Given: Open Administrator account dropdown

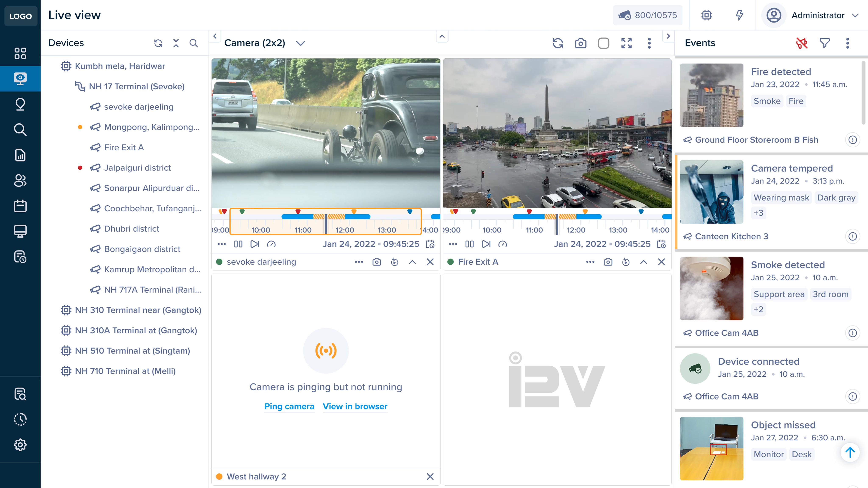Looking at the screenshot, I should [855, 15].
